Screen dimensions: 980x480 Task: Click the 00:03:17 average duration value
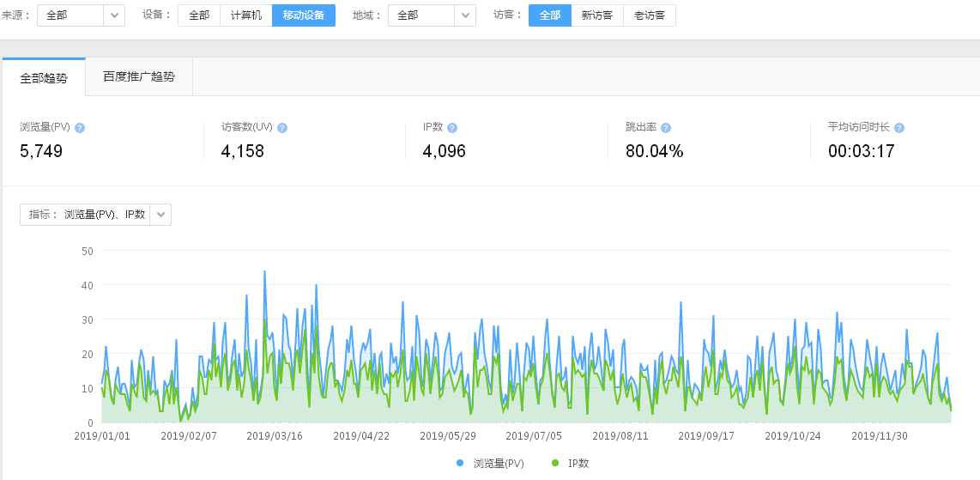coord(862,151)
